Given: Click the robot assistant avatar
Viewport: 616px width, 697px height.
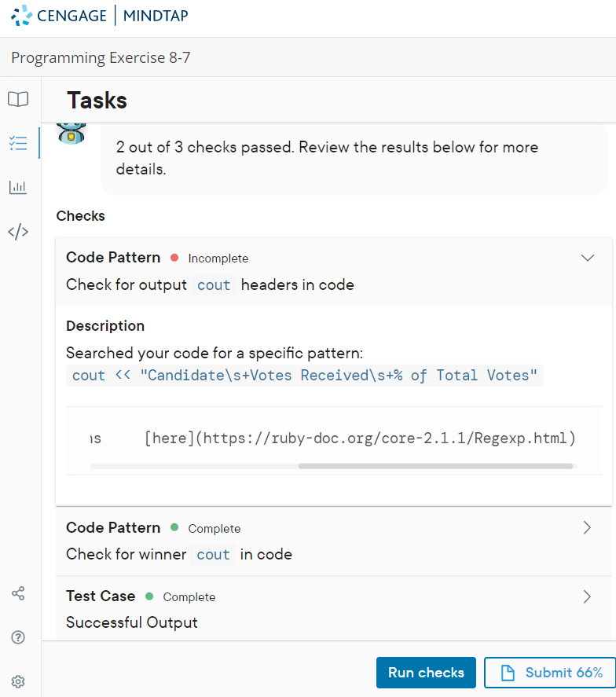Looking at the screenshot, I should pos(71,134).
